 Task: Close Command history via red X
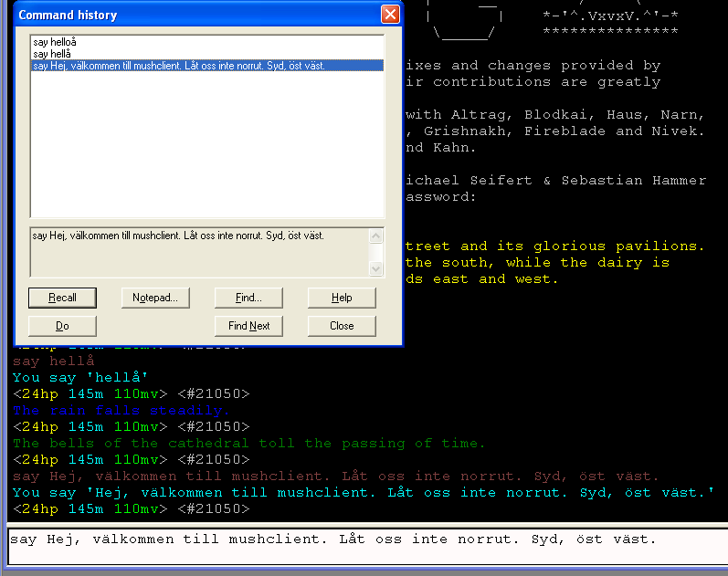coord(390,15)
